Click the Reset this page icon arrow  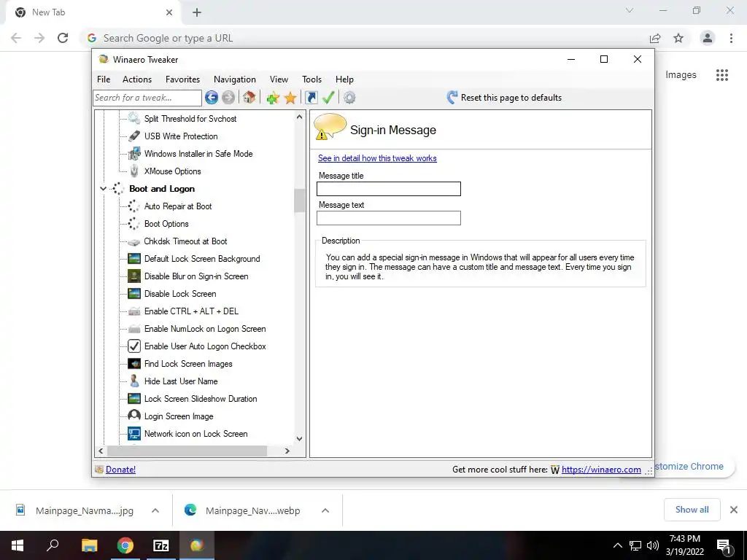tap(452, 97)
